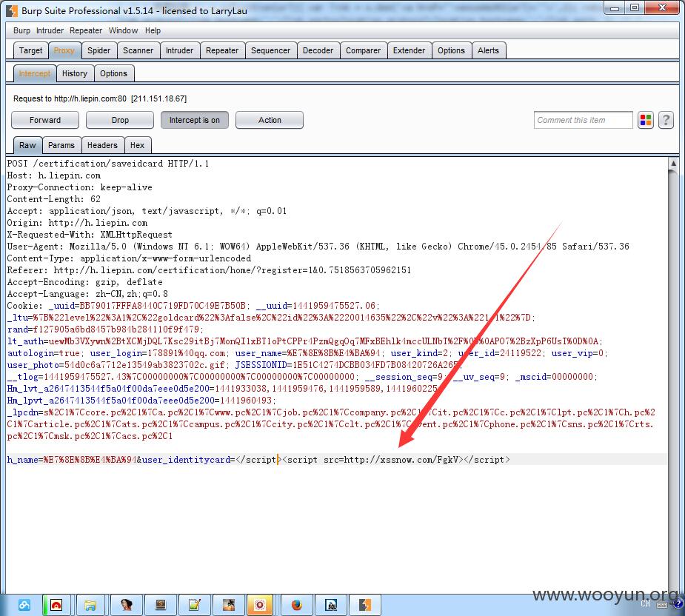The height and width of the screenshot is (616, 685).
Task: Open Firefox from the taskbar
Action: 297,605
